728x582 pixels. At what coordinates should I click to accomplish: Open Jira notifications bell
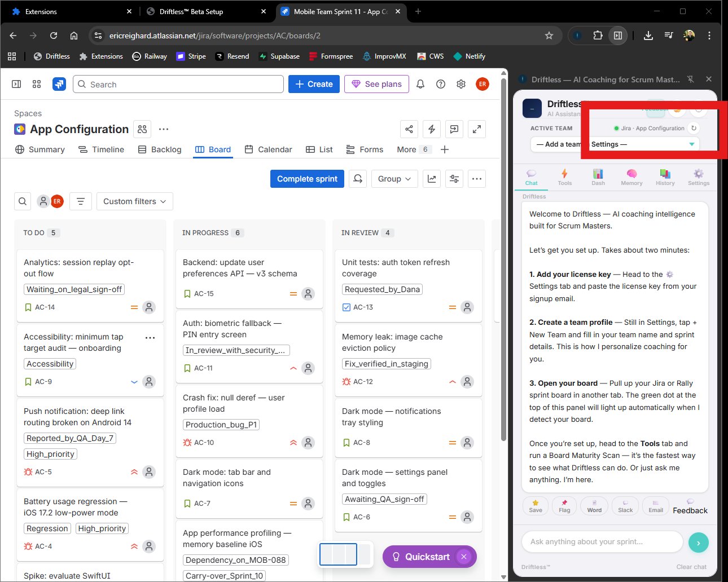420,84
